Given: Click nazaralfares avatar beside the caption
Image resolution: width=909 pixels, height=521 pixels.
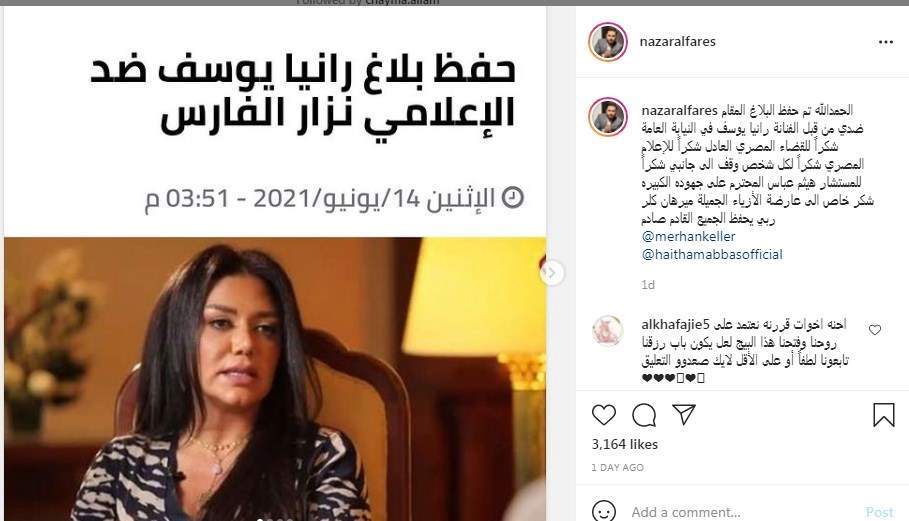Looking at the screenshot, I should point(608,116).
